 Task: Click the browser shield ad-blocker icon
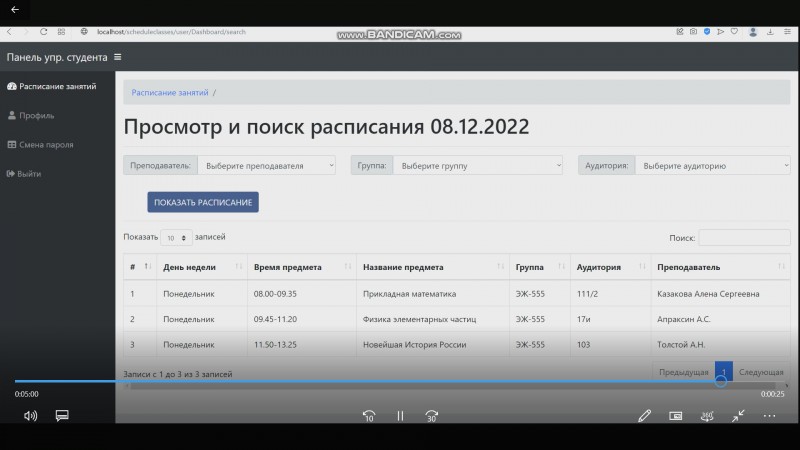(707, 32)
